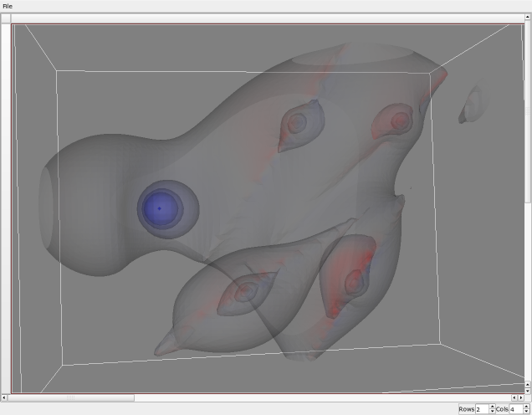Click the horizontal scrollbar thumb
The width and height of the screenshot is (532, 415).
pos(71,397)
